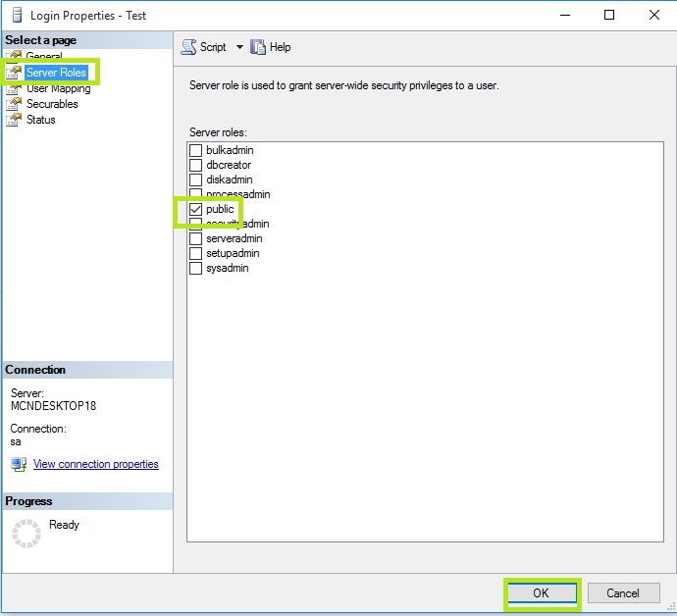Check the setupadmin role checkbox

pos(195,253)
